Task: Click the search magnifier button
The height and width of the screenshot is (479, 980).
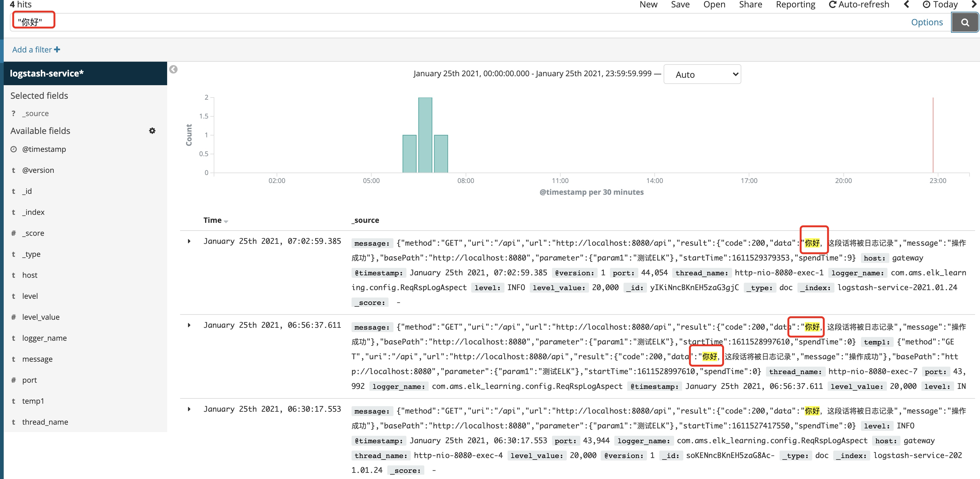Action: [965, 23]
